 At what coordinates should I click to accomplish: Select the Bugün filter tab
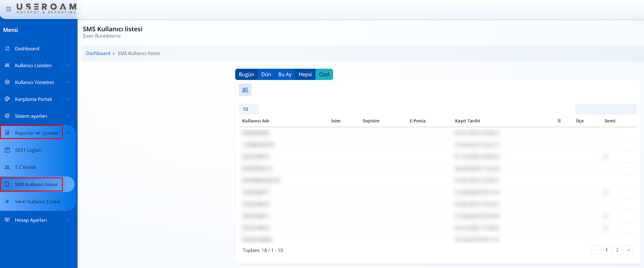[x=246, y=74]
